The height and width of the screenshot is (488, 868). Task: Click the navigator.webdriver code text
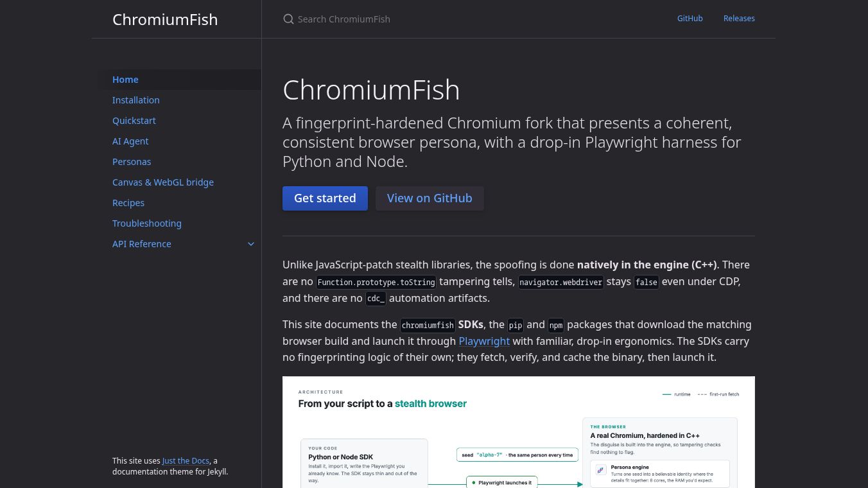tap(561, 282)
